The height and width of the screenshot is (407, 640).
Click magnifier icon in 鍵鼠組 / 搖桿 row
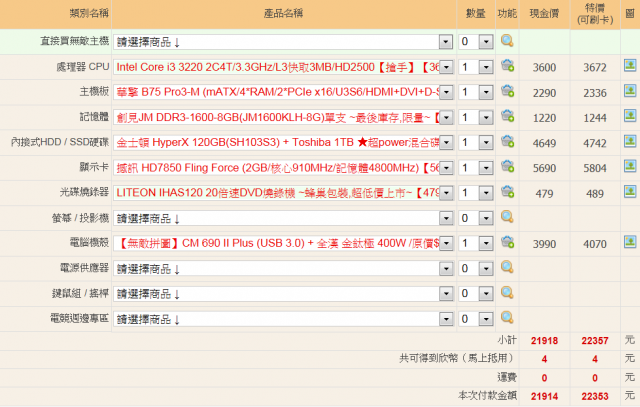point(507,293)
